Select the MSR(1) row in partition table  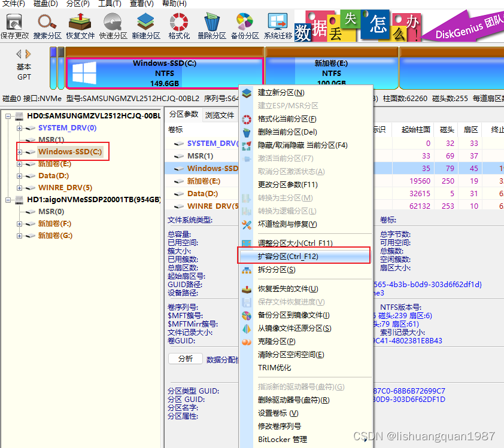pyautogui.click(x=201, y=156)
